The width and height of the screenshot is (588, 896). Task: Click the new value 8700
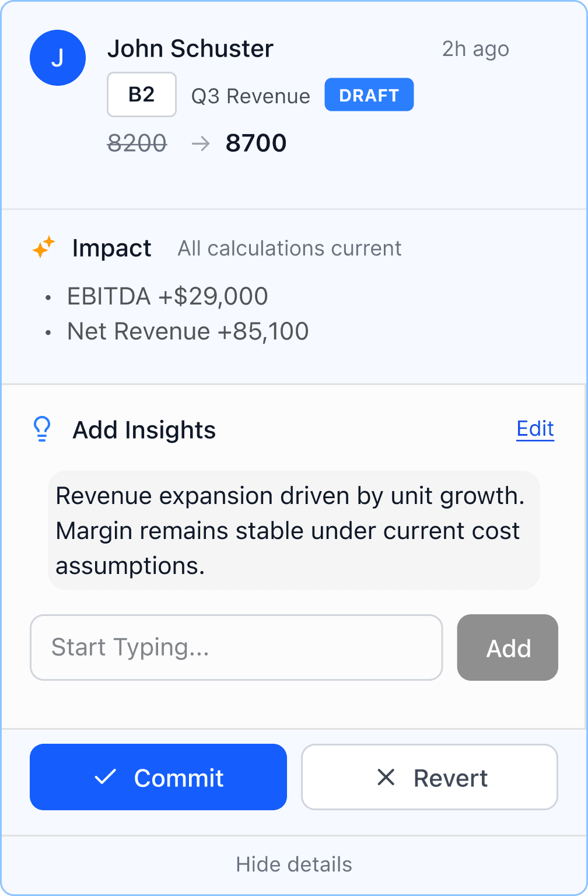click(256, 143)
